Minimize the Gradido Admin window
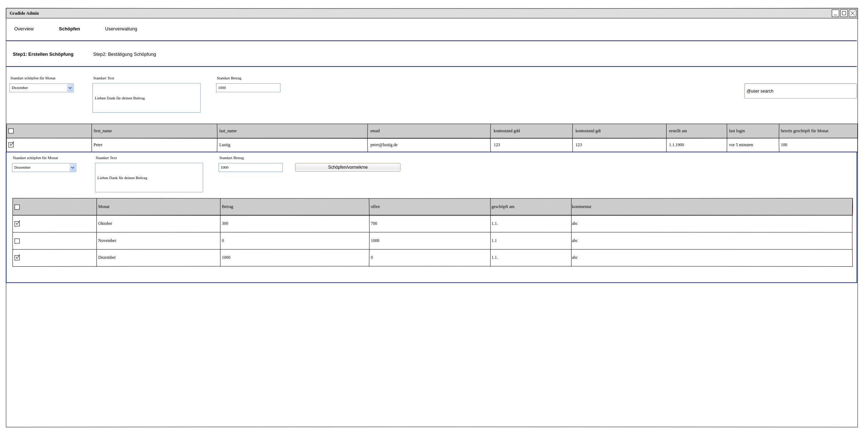 click(x=835, y=13)
